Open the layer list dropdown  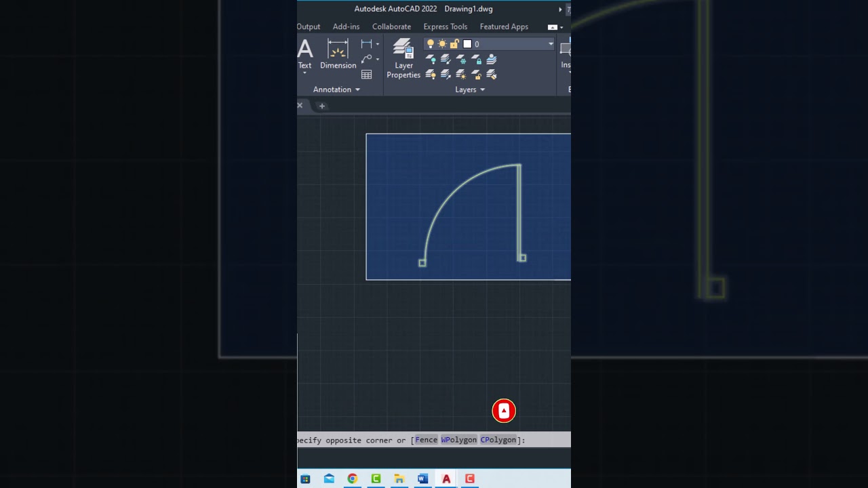click(551, 44)
